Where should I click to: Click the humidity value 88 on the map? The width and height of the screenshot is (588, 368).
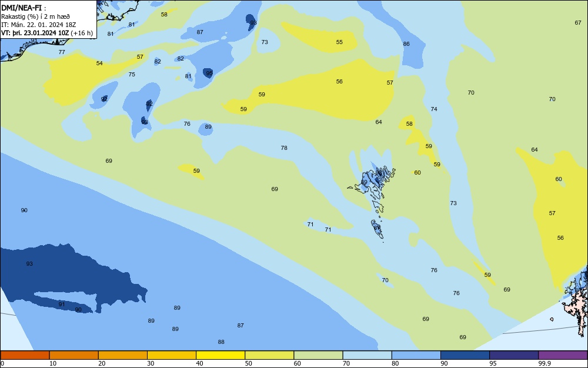click(x=221, y=342)
